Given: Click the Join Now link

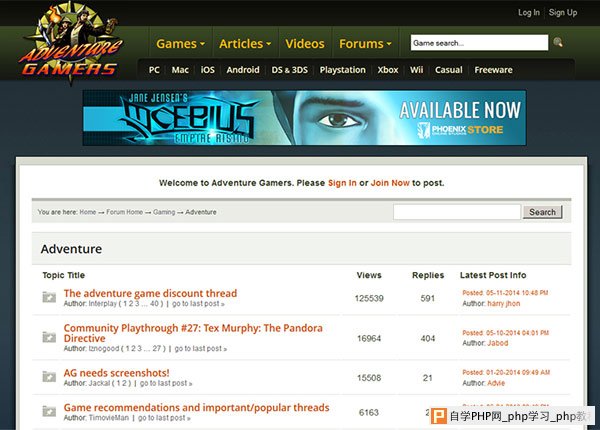Looking at the screenshot, I should point(390,183).
